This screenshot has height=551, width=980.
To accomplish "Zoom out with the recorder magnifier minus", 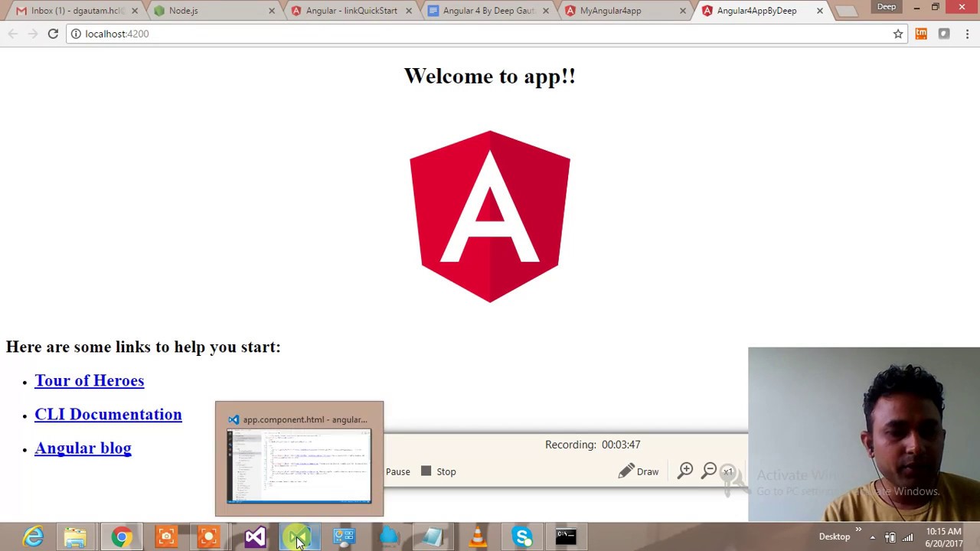I will tap(709, 471).
